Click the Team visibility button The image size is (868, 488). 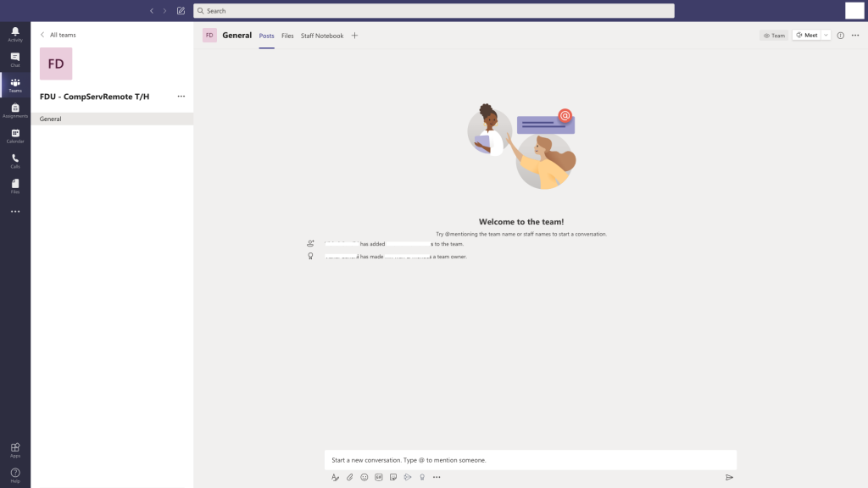774,36
